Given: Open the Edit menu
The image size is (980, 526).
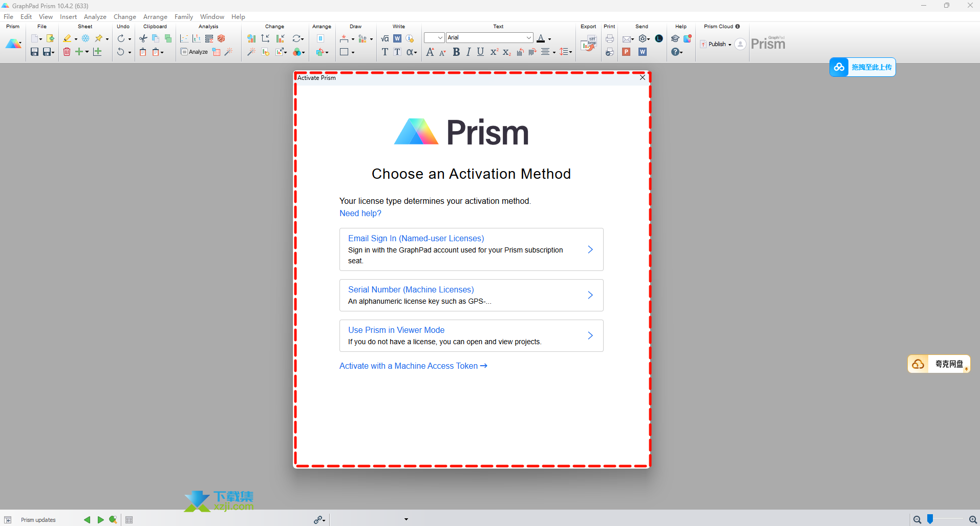Looking at the screenshot, I should [x=26, y=16].
